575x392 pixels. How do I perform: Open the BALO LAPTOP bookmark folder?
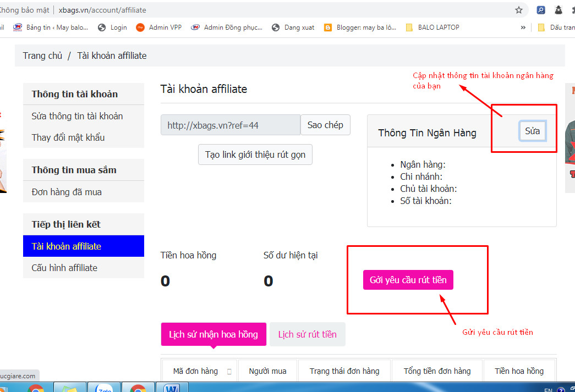(x=432, y=27)
